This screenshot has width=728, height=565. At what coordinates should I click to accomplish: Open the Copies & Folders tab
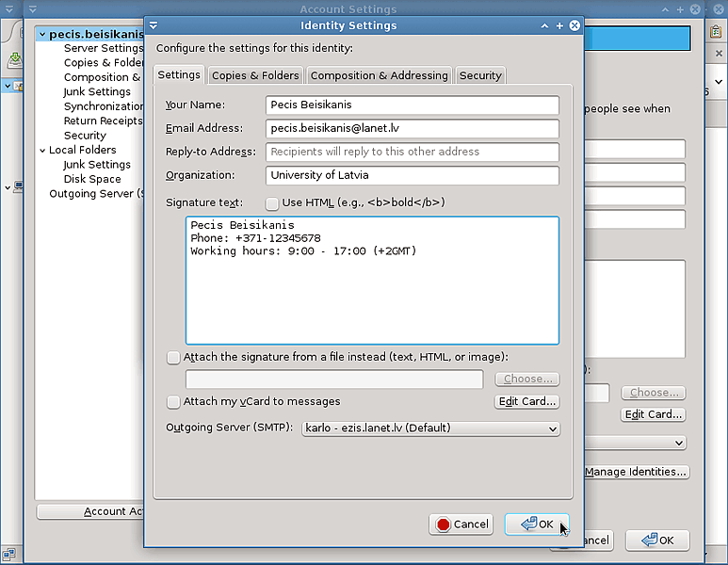pyautogui.click(x=255, y=75)
